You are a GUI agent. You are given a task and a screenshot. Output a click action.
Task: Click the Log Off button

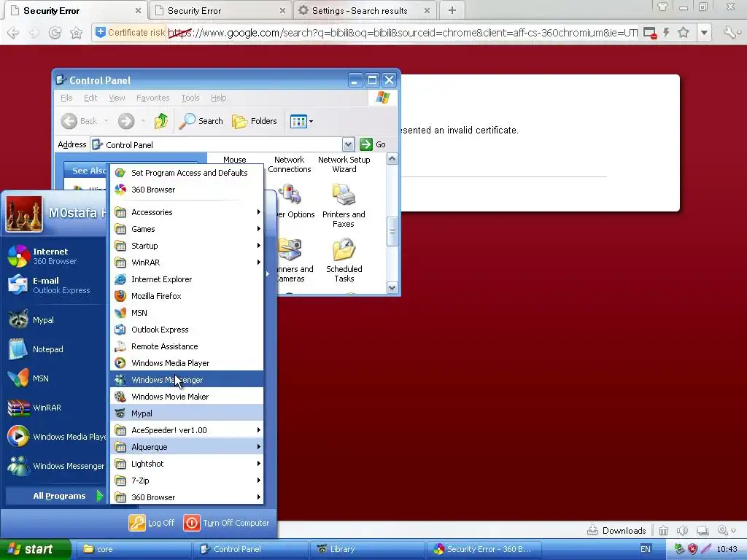(x=152, y=522)
